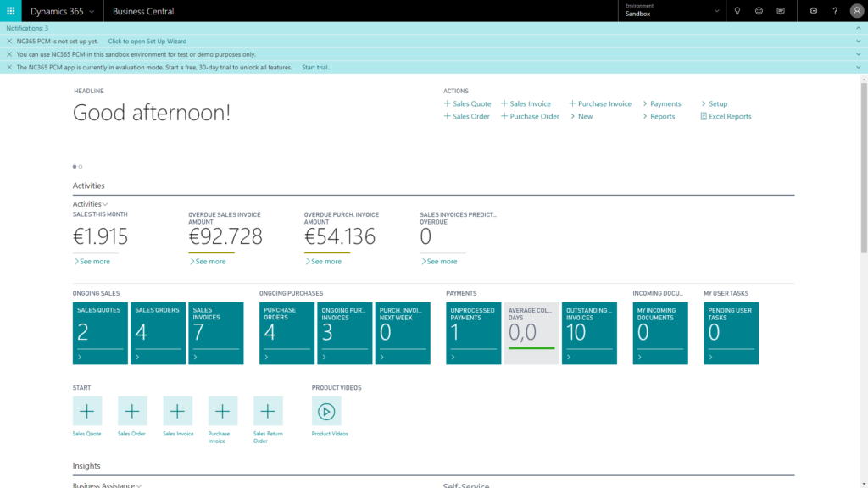The image size is (868, 488).
Task: Expand the Activities dropdown
Action: [90, 203]
